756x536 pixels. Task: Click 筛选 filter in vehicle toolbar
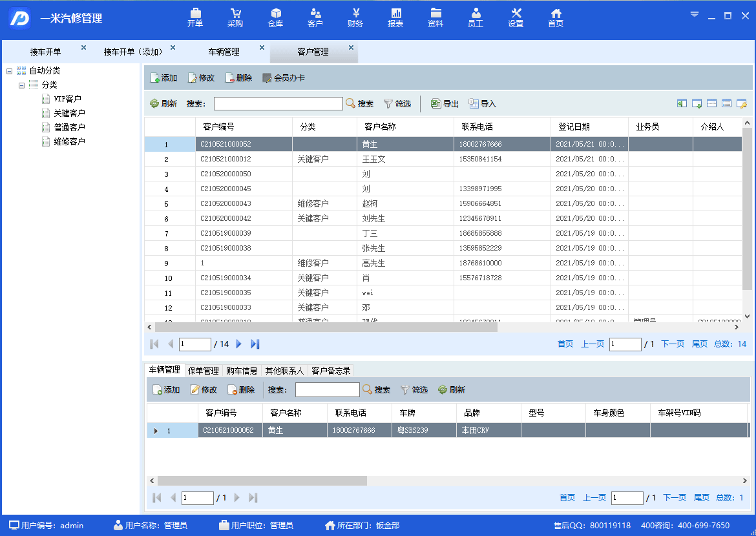coord(414,390)
